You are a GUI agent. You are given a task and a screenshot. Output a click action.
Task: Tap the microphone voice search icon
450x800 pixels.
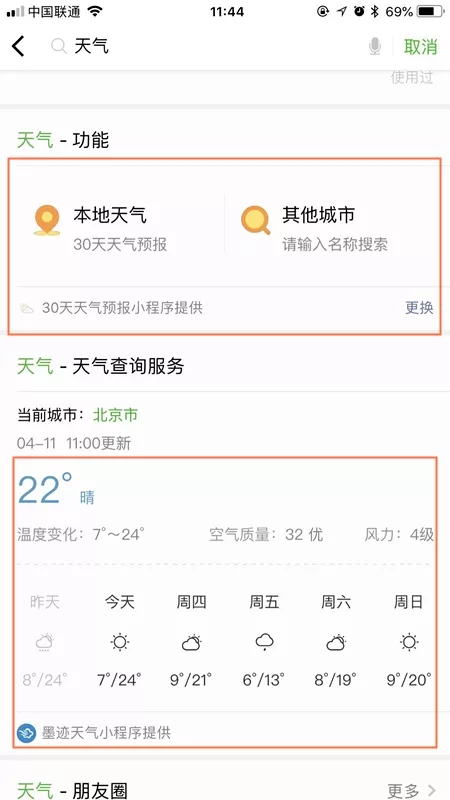[374, 46]
